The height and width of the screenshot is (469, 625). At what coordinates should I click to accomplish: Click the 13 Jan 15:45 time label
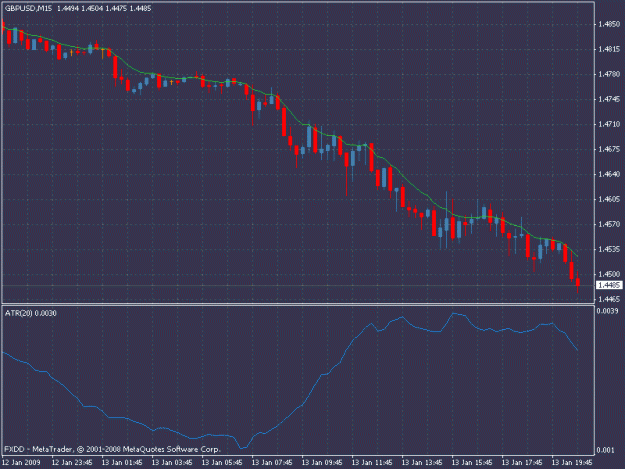coord(472,462)
